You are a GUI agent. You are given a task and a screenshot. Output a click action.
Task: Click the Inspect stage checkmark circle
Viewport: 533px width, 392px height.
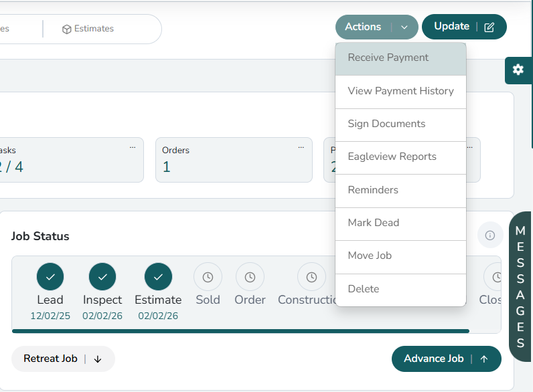[102, 276]
